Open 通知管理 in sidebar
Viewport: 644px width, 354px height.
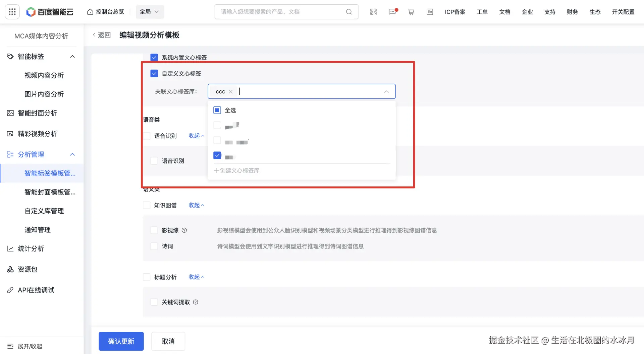point(38,230)
